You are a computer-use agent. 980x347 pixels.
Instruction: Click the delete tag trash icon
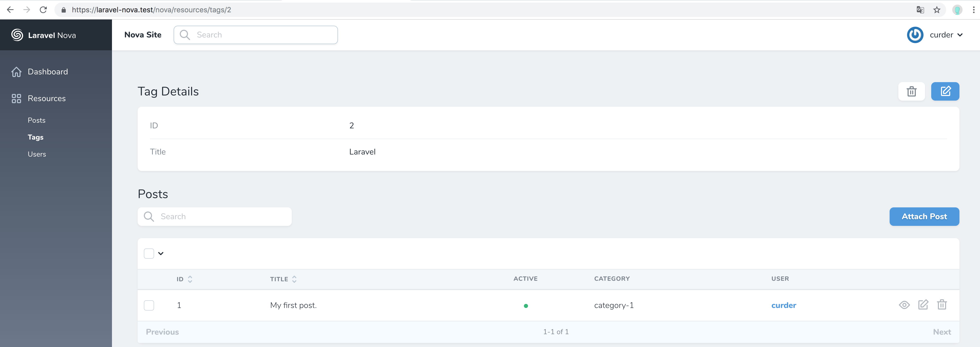tap(911, 91)
